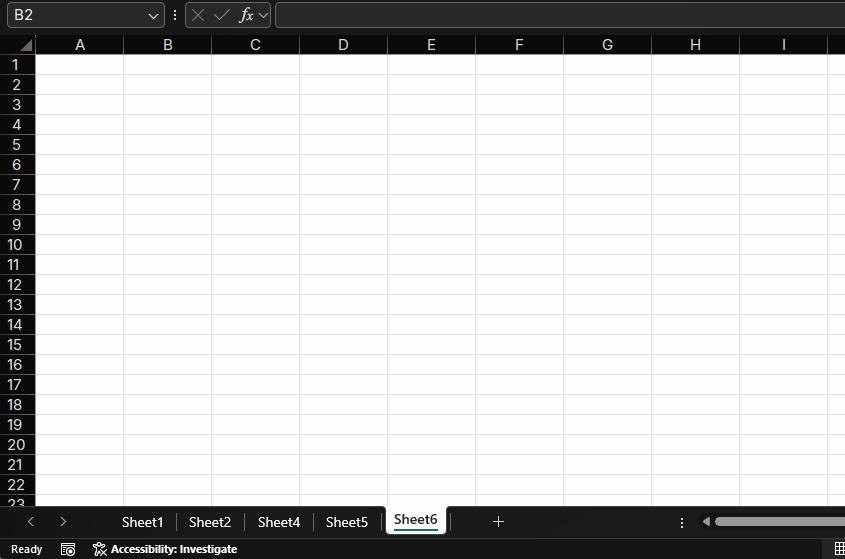Select row 12 header

(17, 285)
